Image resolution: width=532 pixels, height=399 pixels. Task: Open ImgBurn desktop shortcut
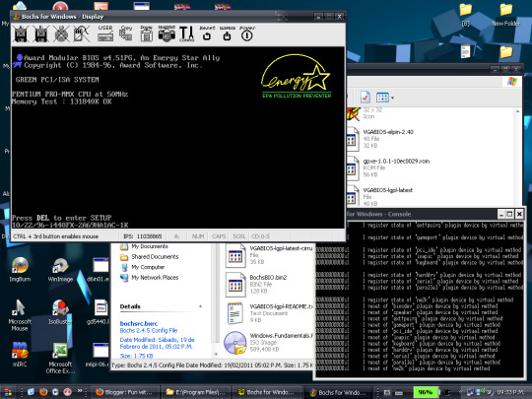pos(20,270)
